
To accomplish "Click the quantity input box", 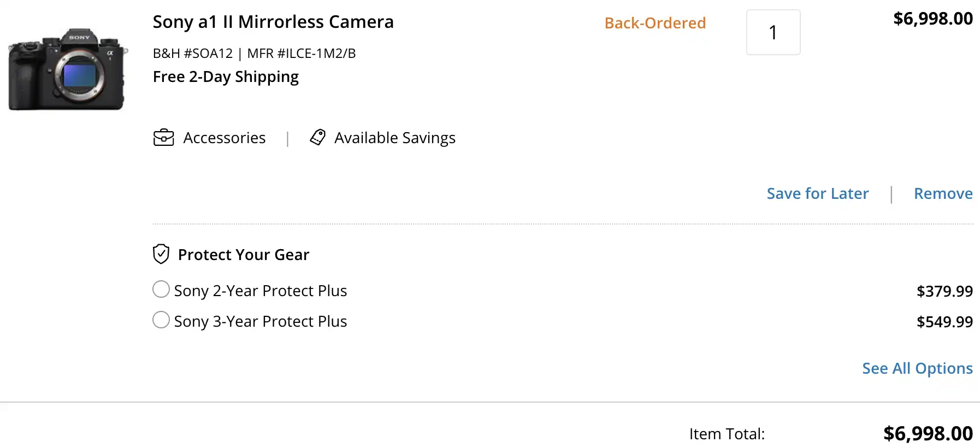I will 773,32.
